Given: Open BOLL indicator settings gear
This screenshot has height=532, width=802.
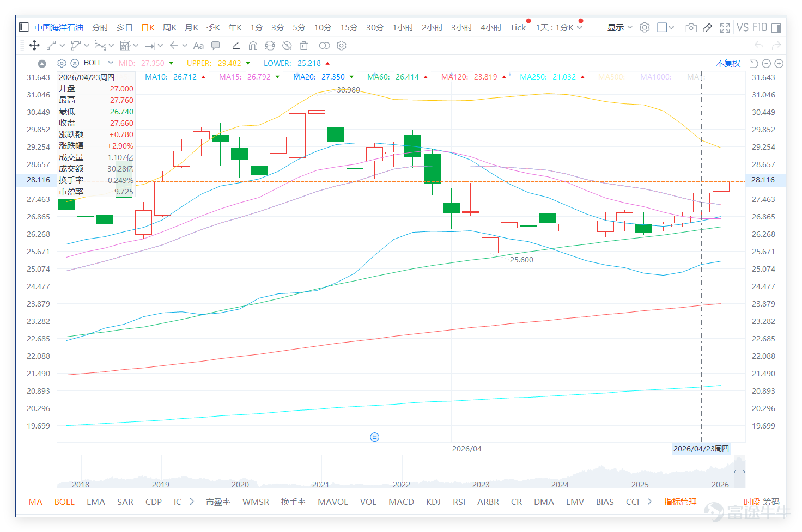Looking at the screenshot, I should point(62,63).
